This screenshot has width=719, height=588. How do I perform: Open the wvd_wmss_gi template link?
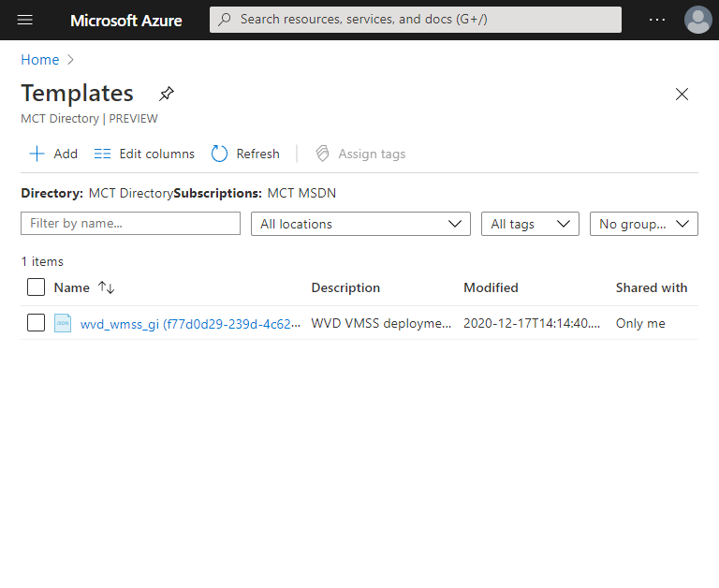click(x=190, y=323)
